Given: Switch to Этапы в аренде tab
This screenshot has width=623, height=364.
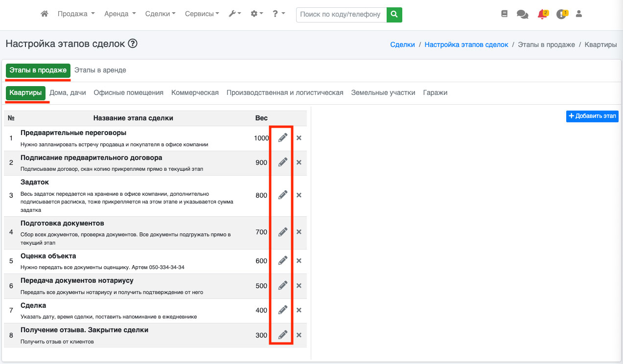Looking at the screenshot, I should pyautogui.click(x=100, y=70).
